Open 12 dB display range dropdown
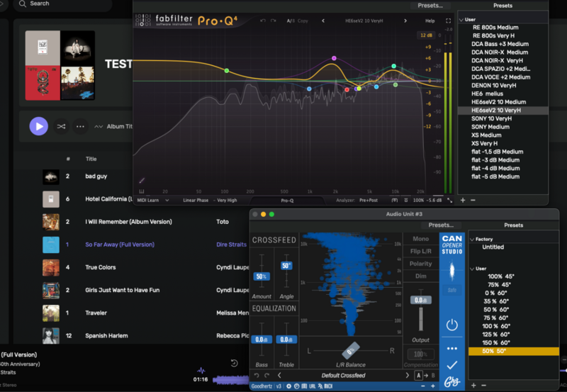 click(x=427, y=35)
